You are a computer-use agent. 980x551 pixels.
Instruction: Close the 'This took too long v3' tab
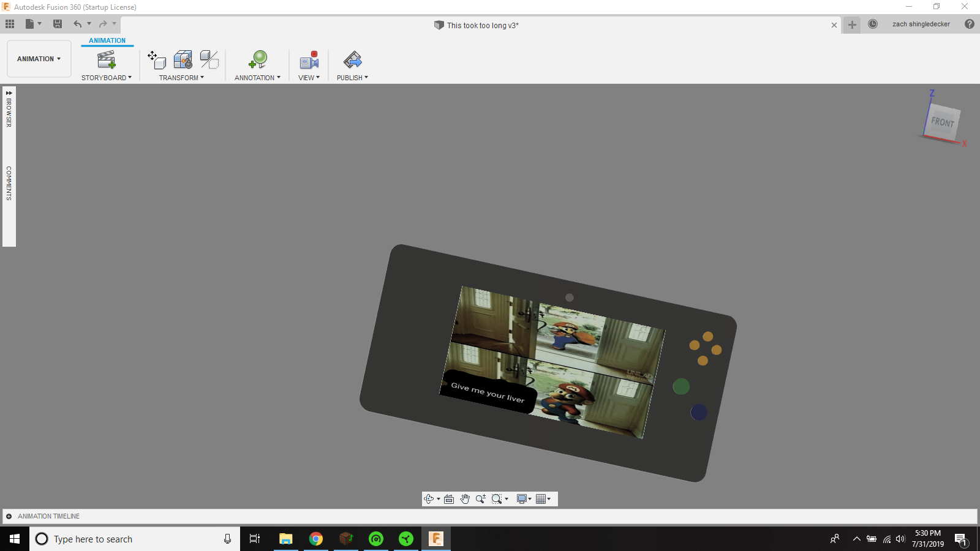point(834,25)
